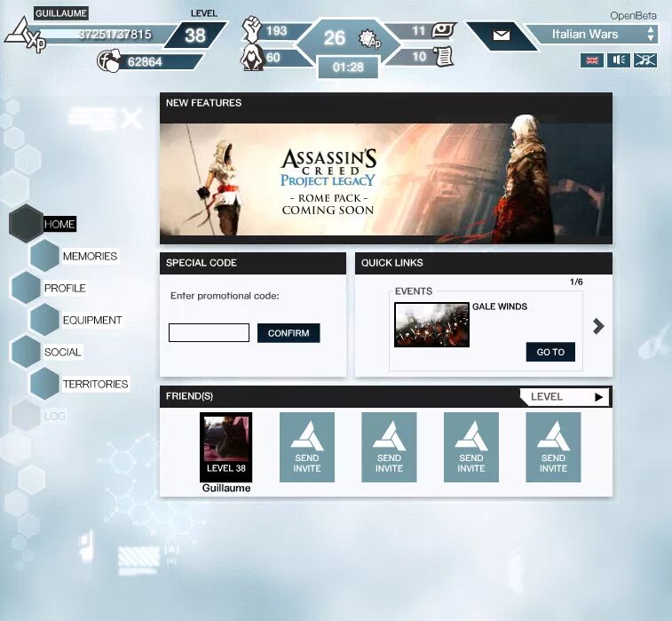The width and height of the screenshot is (672, 621).
Task: Open the mail envelope inbox
Action: coord(501,36)
